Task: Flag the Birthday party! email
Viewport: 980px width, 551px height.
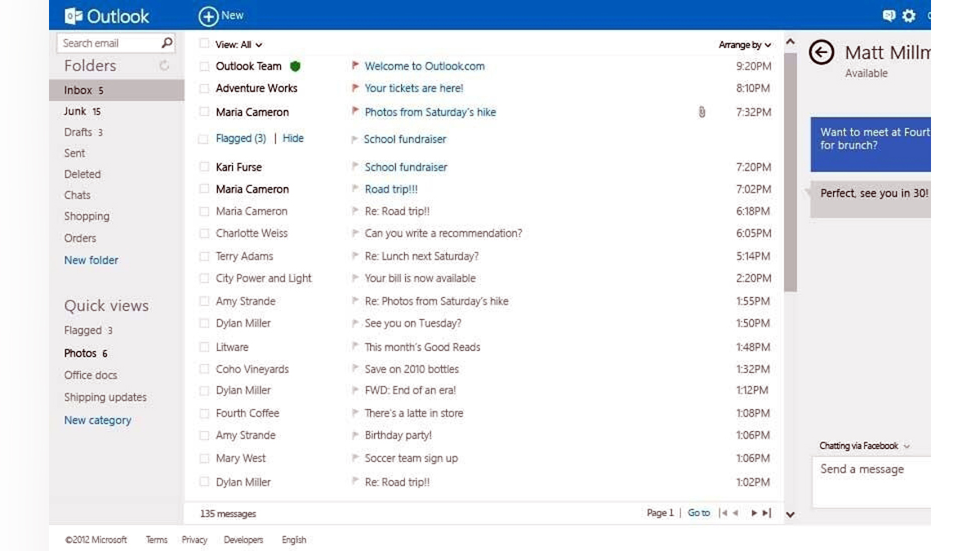Action: (x=355, y=435)
